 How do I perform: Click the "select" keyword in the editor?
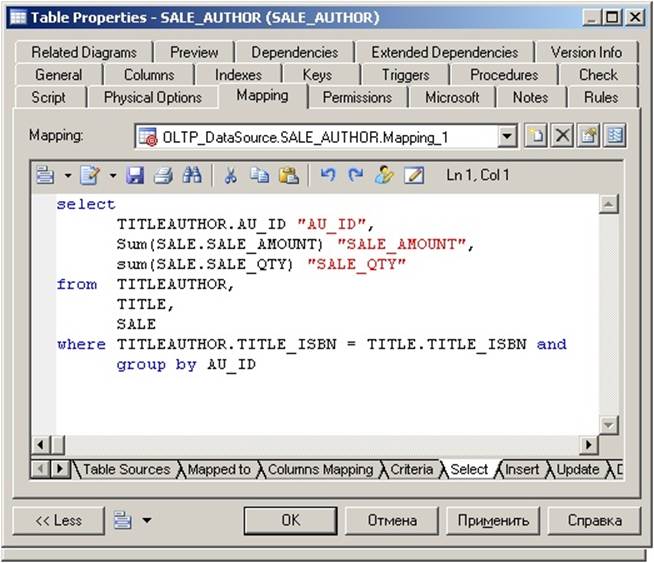(x=86, y=204)
